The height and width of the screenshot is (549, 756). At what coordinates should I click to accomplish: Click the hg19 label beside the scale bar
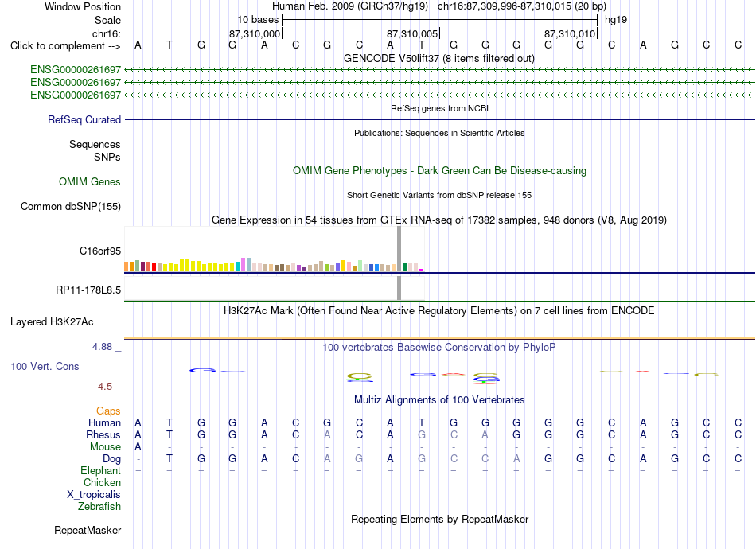(616, 20)
